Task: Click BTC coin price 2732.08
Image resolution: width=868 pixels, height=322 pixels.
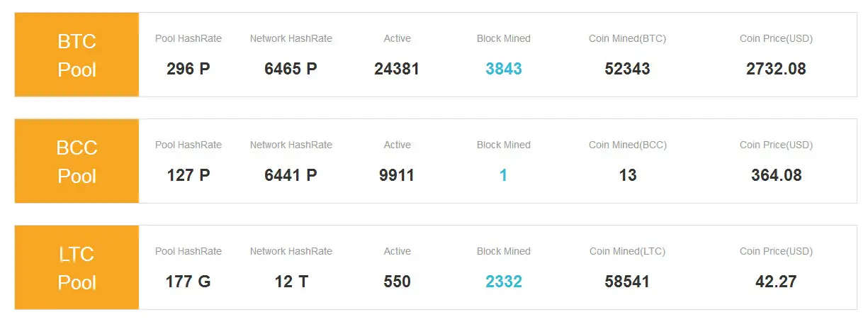Action: [x=776, y=69]
